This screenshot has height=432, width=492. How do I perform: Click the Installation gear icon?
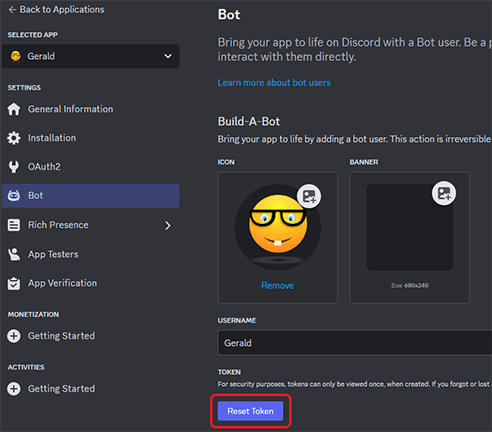[x=14, y=138]
